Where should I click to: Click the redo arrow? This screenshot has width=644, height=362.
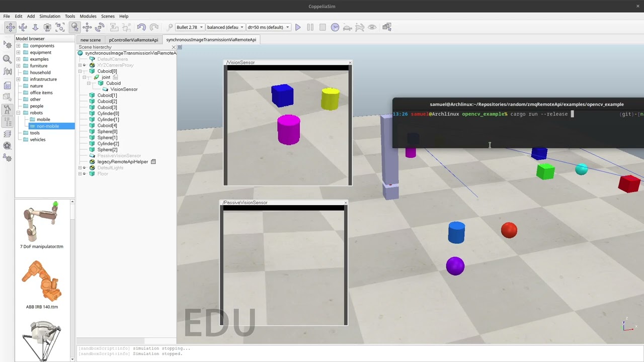154,27
